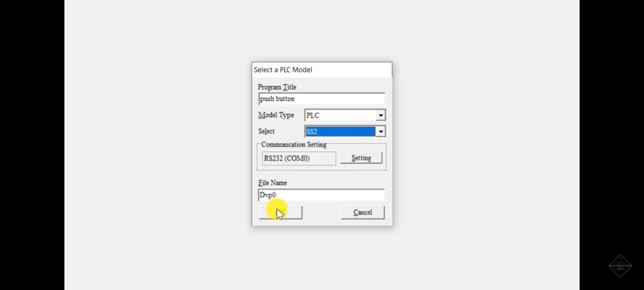Click the RS232 (COM0) communication field

click(x=299, y=158)
